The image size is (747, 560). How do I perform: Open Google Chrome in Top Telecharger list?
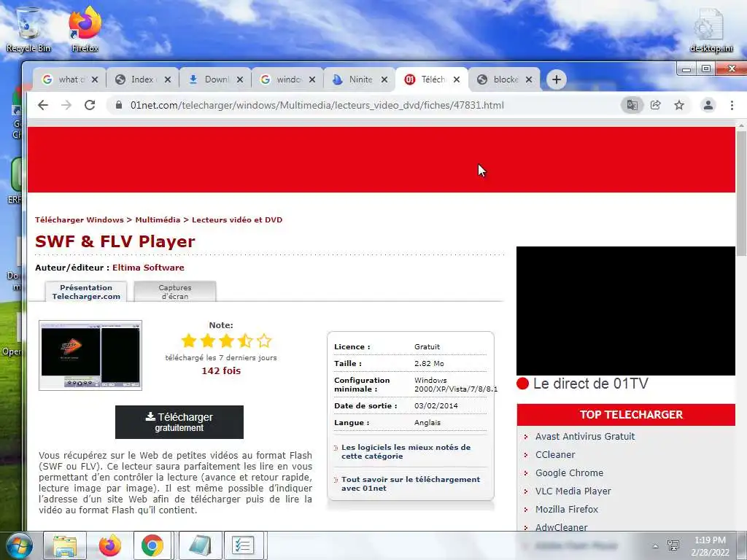[569, 472]
